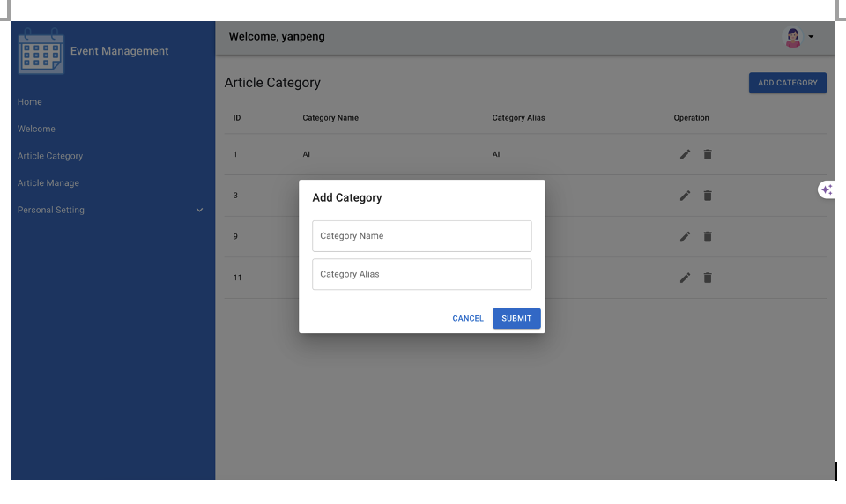Image resolution: width=846 pixels, height=504 pixels.
Task: Click the Event Management calendar logo
Action: (x=41, y=52)
